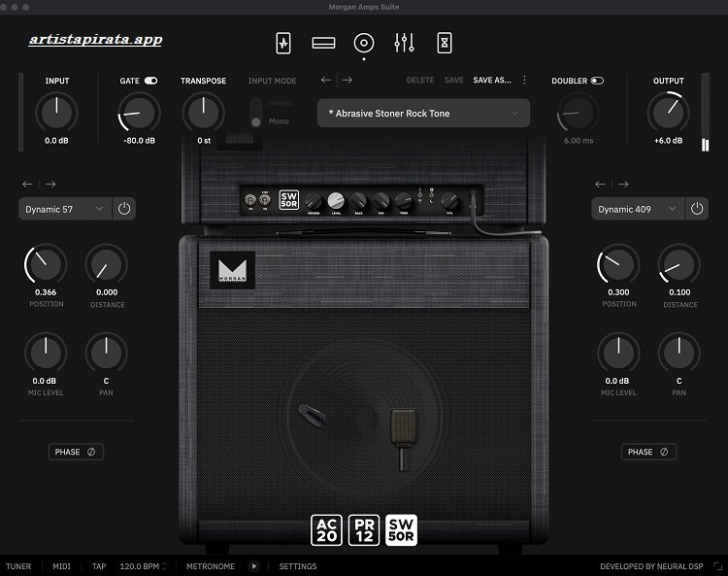The height and width of the screenshot is (576, 728).
Task: Open the MIDI menu
Action: click(62, 566)
